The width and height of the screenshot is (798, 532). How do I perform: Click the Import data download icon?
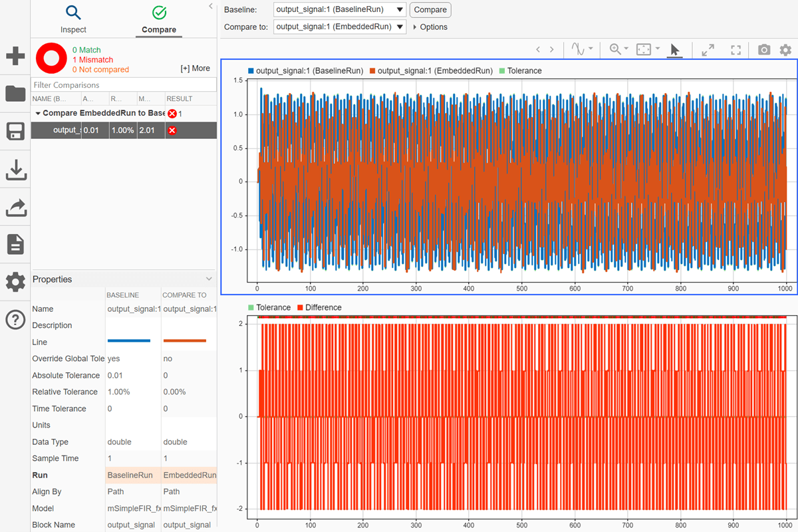click(15, 170)
